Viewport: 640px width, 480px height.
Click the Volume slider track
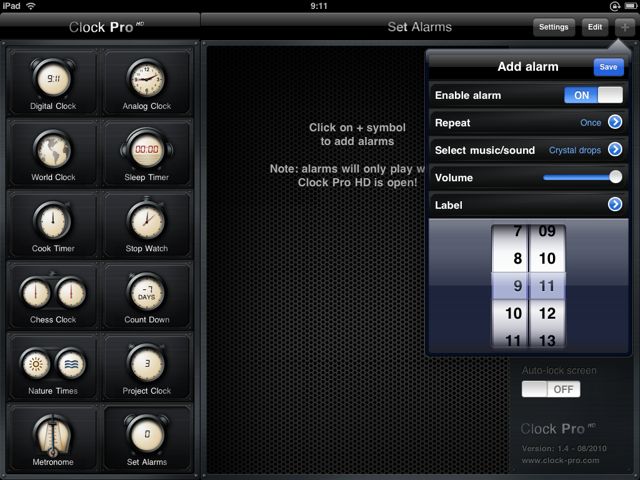pyautogui.click(x=582, y=177)
